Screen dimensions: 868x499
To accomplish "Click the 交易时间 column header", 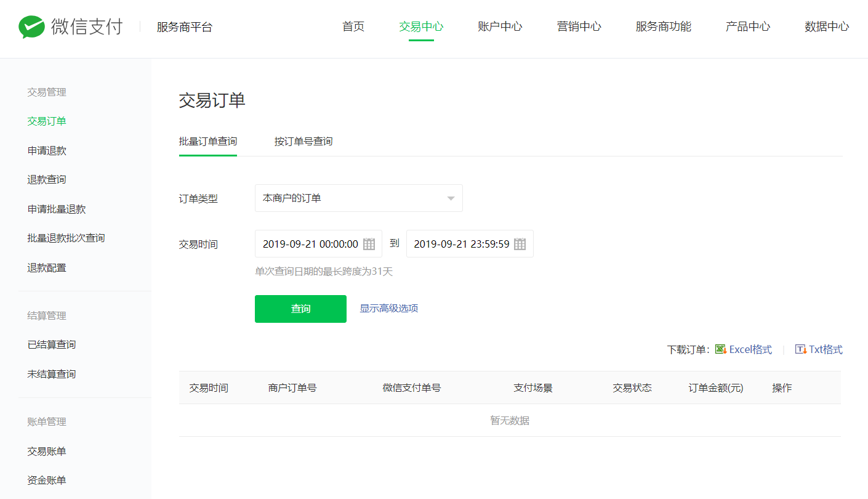I will pos(209,388).
